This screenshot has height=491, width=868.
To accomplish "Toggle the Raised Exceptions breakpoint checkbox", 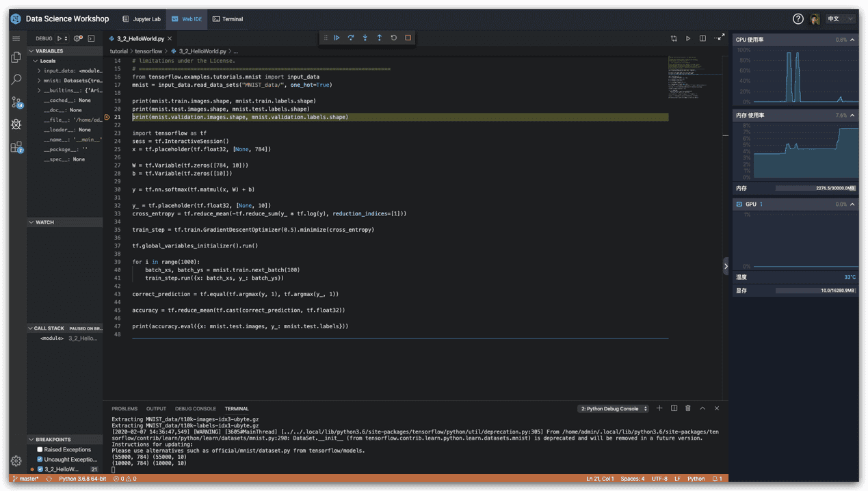I will click(x=40, y=449).
